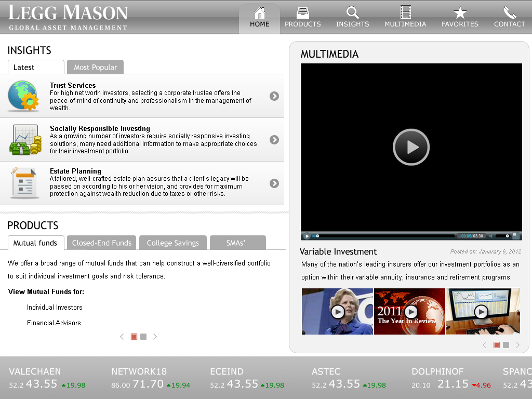This screenshot has height=399, width=532.
Task: Click the Contact phone icon
Action: [509, 13]
